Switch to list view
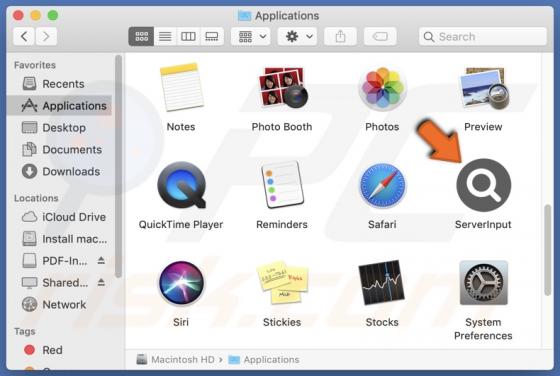 [x=165, y=36]
